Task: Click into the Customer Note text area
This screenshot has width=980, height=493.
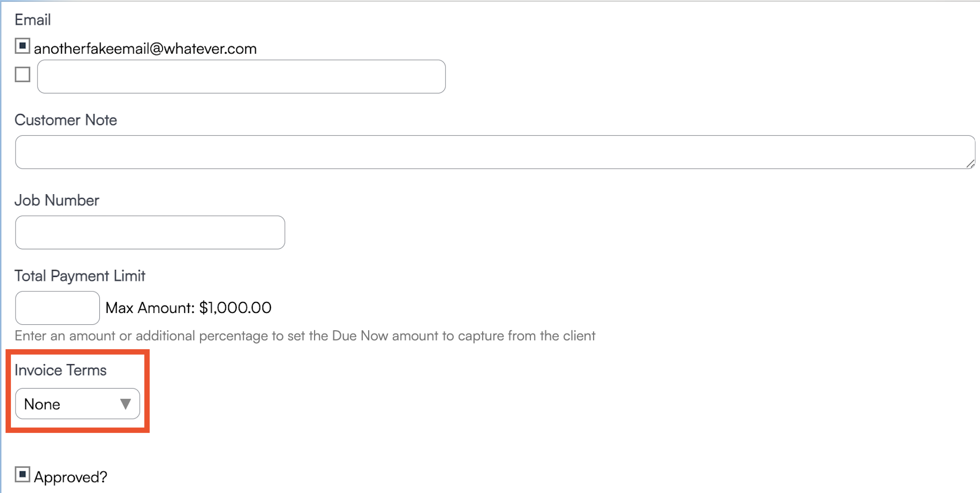Action: click(495, 152)
